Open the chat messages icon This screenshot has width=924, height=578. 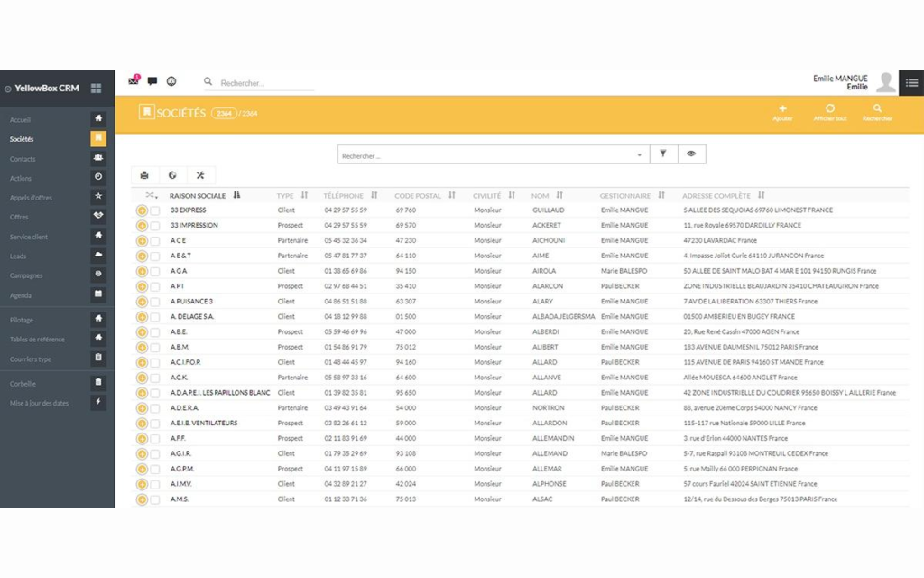click(152, 81)
